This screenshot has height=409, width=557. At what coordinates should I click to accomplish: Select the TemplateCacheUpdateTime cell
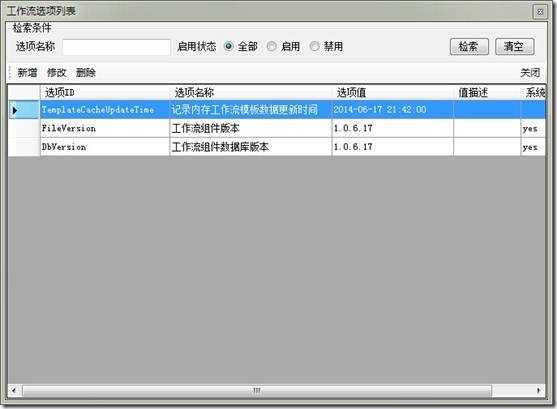tap(105, 110)
